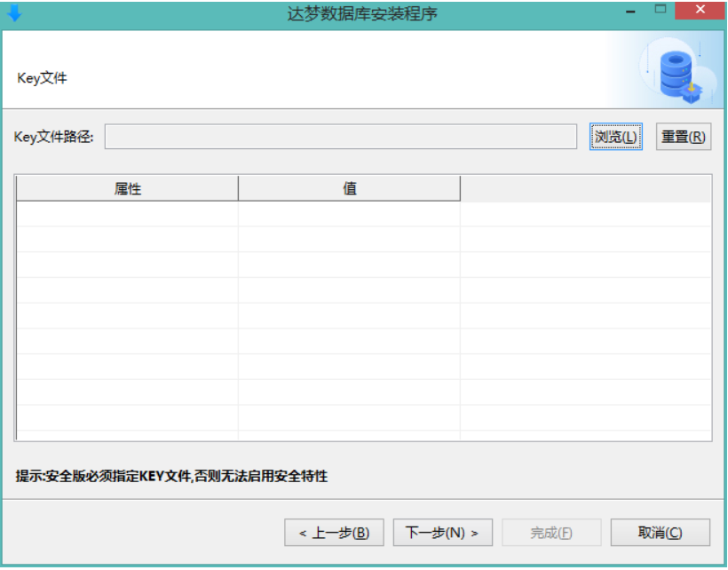Maximize the installer window

point(661,9)
